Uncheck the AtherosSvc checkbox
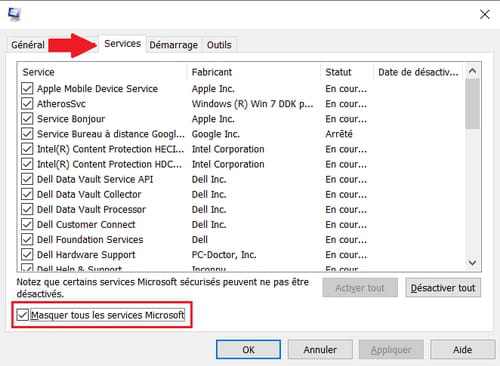The image size is (500, 366). (x=27, y=104)
